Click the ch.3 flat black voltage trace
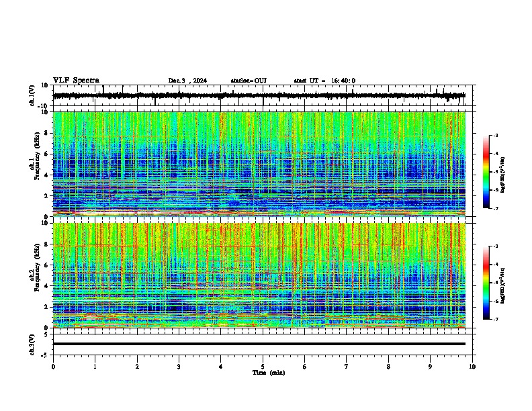532x411 pixels. click(259, 344)
